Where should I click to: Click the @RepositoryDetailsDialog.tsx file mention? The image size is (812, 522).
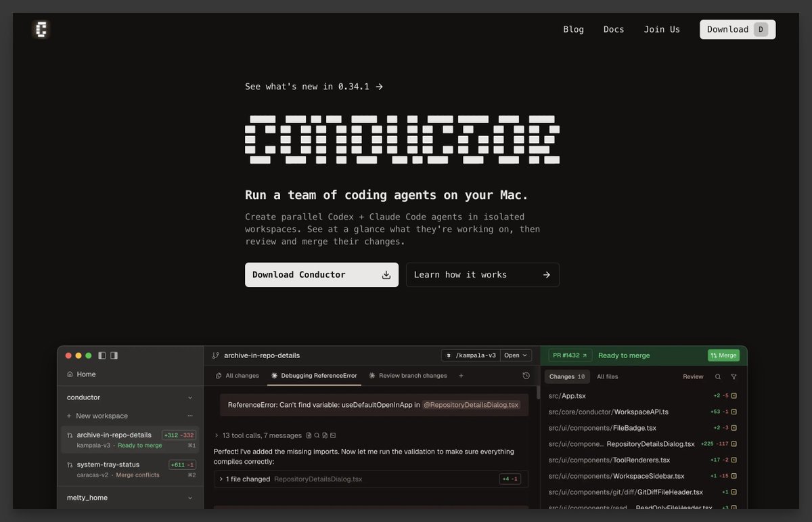click(x=471, y=405)
